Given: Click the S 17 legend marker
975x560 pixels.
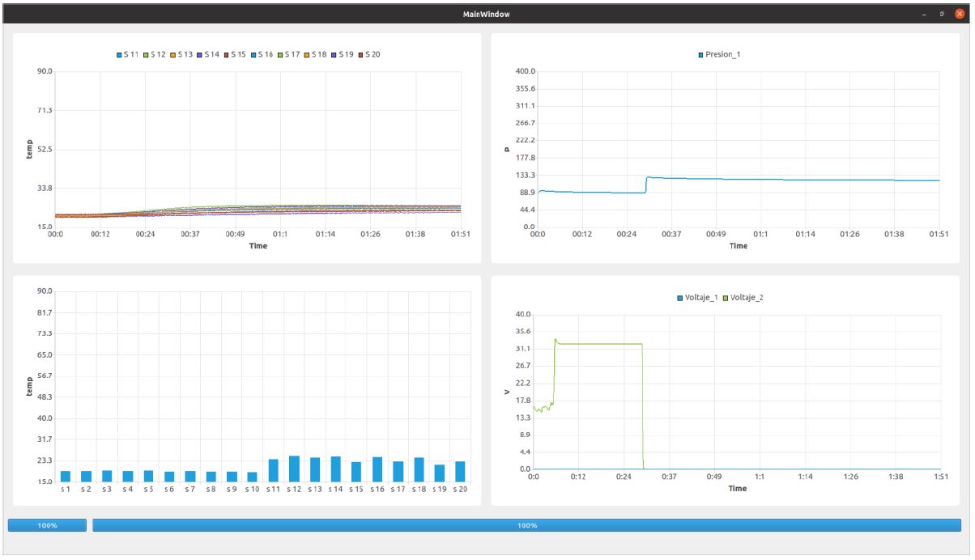Looking at the screenshot, I should pyautogui.click(x=281, y=55).
